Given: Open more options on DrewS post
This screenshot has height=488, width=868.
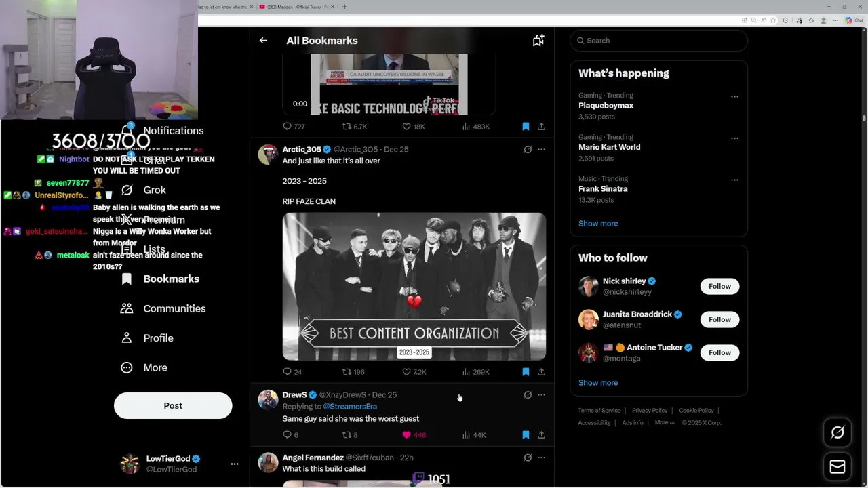Looking at the screenshot, I should [541, 394].
